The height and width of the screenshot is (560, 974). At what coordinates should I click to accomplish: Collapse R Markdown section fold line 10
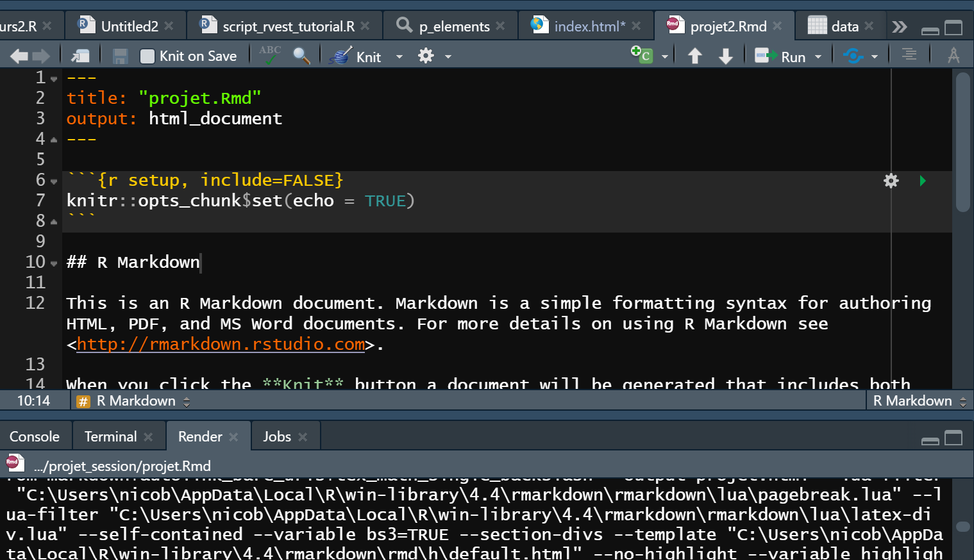(54, 263)
